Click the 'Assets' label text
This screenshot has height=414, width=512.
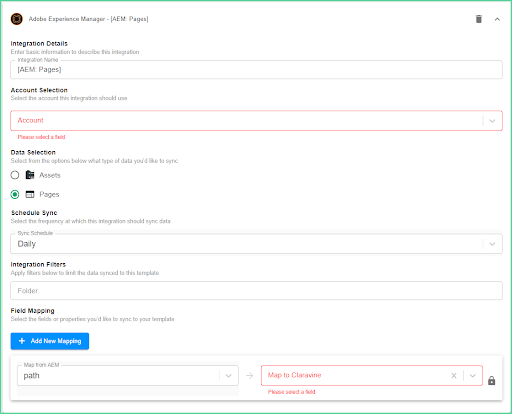point(50,175)
